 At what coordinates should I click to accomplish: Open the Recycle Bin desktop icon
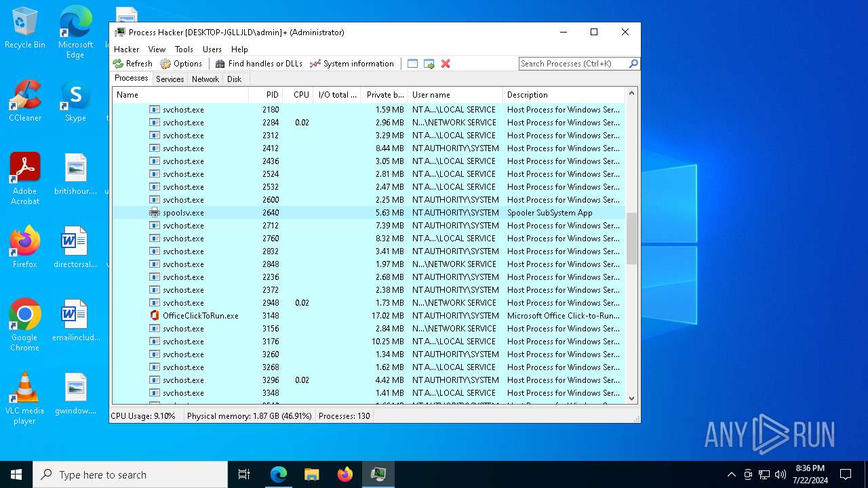(25, 28)
